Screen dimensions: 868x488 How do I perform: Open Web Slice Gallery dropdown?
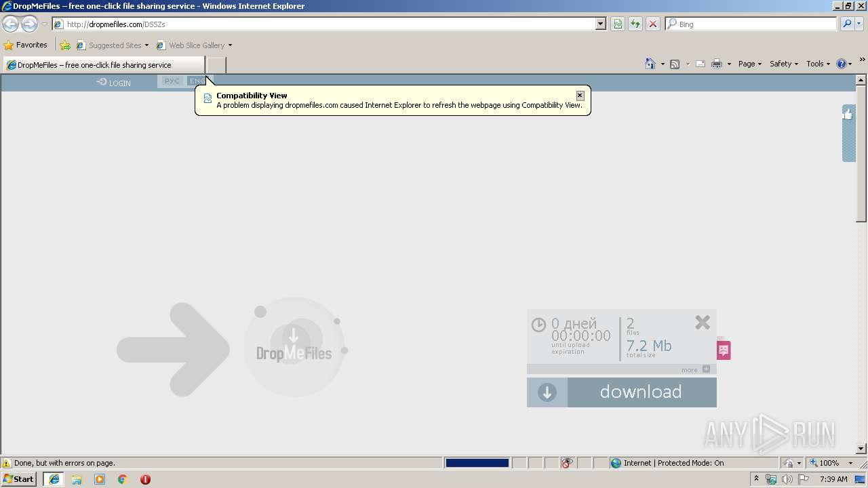tap(194, 45)
